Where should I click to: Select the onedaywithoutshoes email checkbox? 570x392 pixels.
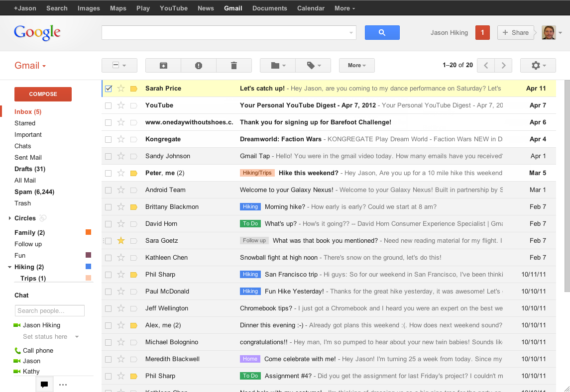click(x=109, y=122)
